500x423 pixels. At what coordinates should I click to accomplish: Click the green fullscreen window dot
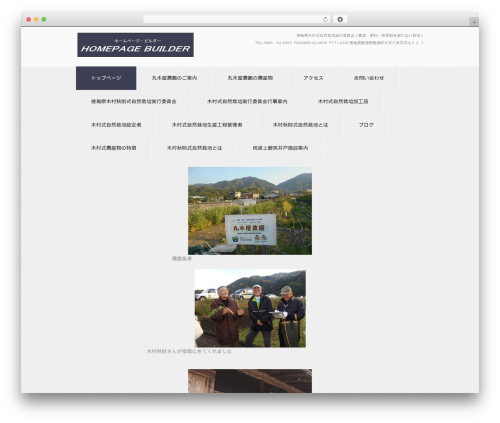pyautogui.click(x=44, y=20)
